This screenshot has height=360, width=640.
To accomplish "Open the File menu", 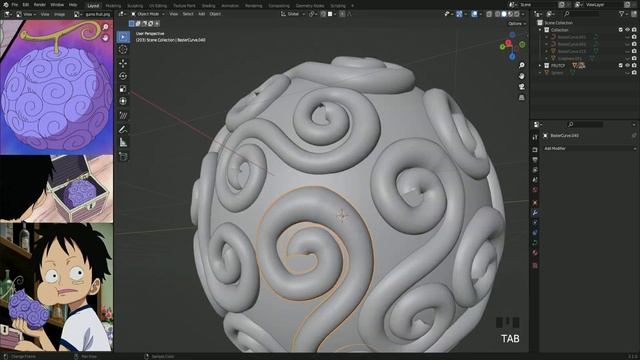I will coord(15,5).
